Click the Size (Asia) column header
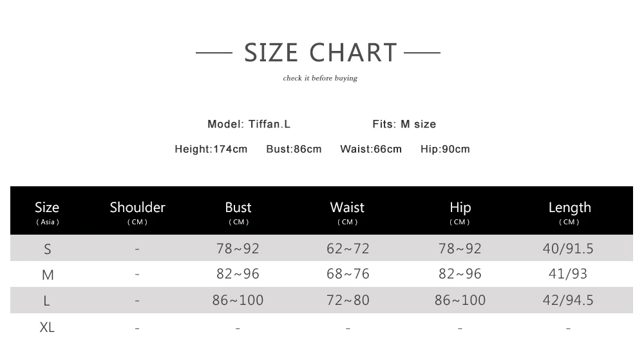This screenshot has height=341, width=644. [x=47, y=211]
